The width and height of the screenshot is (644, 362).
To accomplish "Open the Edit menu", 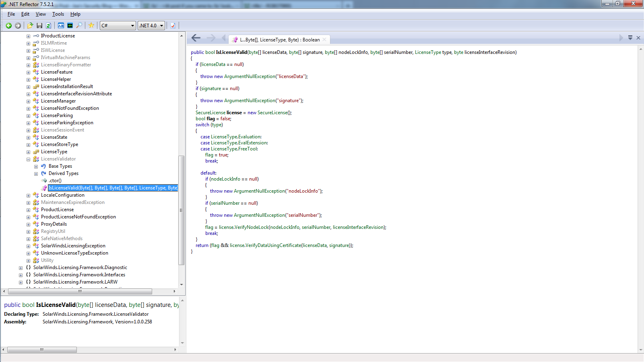I will click(25, 14).
